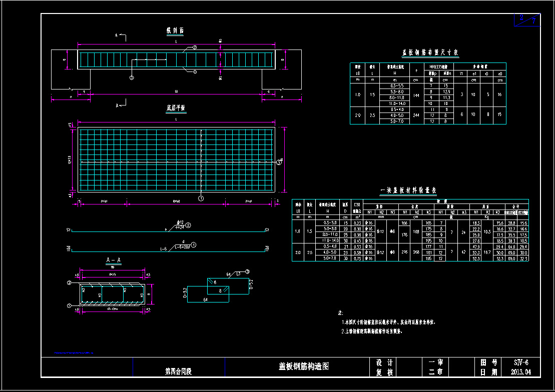Select length value 276 in material table
Viewport: 555px width, 392px height.
pos(404,252)
